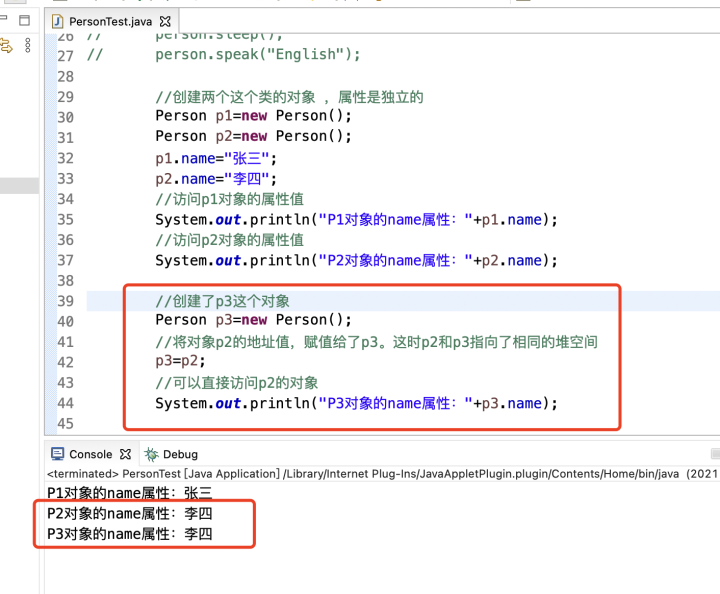720x594 pixels.
Task: Click the commented person.speak("English") line
Action: click(224, 55)
